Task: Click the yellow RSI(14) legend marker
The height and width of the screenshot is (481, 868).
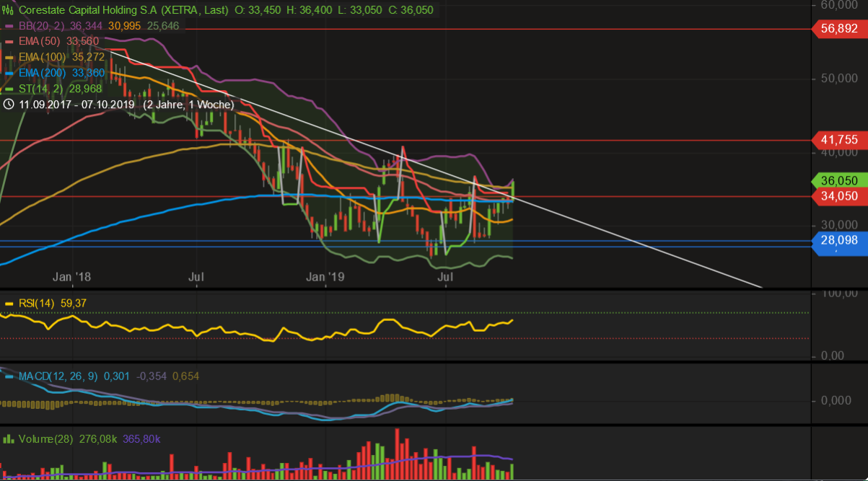Action: 8,304
